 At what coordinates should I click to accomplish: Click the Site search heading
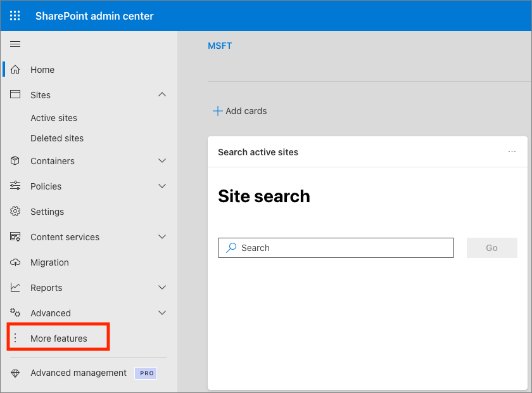264,196
